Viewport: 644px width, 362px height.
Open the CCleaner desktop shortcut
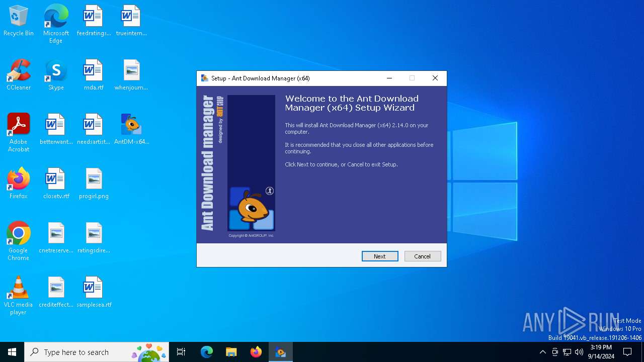point(19,75)
